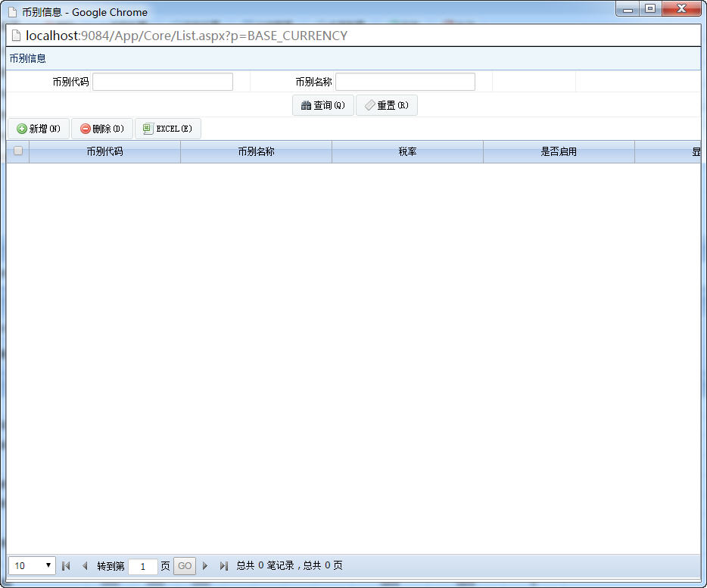The width and height of the screenshot is (707, 588).
Task: Click the page icon in address bar
Action: [x=16, y=36]
